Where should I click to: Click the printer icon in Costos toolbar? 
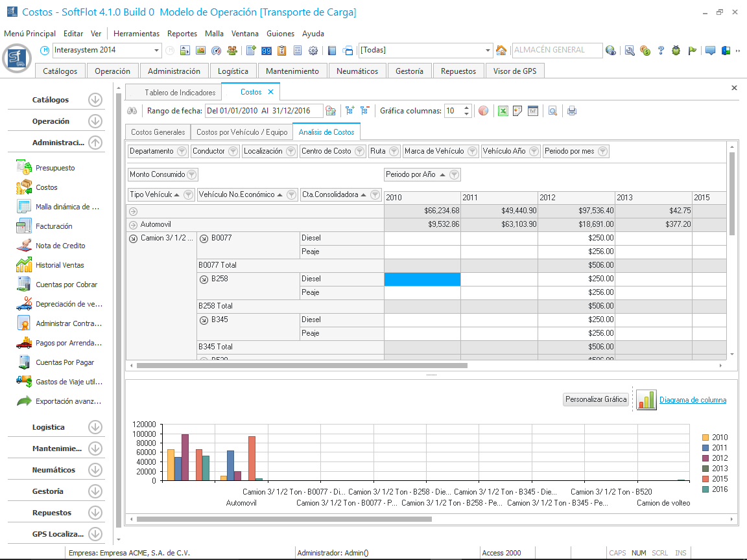tap(571, 111)
